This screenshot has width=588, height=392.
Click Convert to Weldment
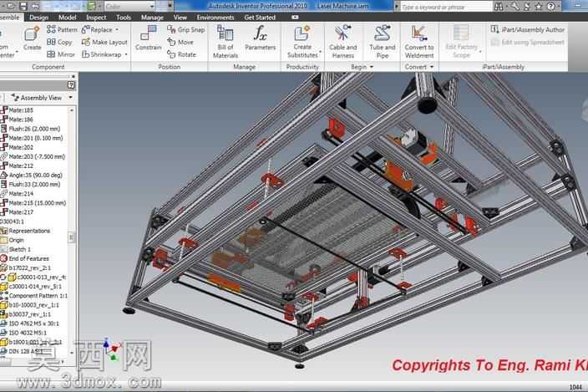click(x=419, y=42)
